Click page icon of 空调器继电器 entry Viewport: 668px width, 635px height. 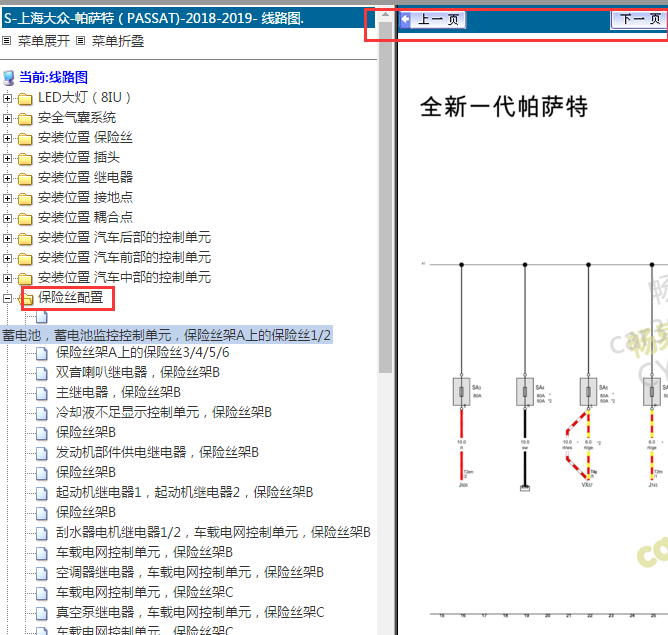[42, 573]
